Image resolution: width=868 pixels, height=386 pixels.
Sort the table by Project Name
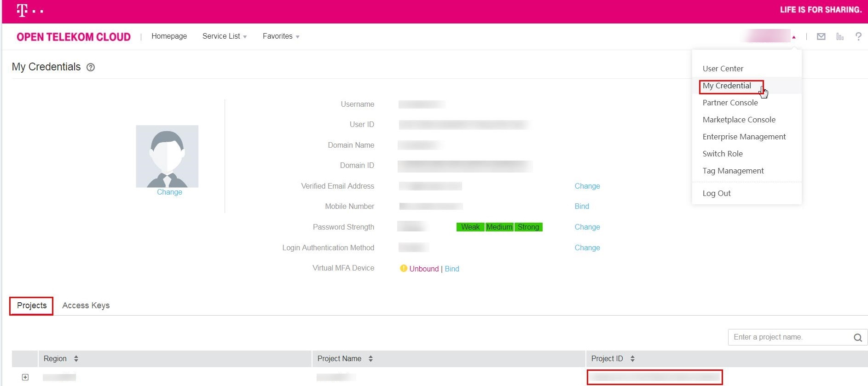point(370,358)
